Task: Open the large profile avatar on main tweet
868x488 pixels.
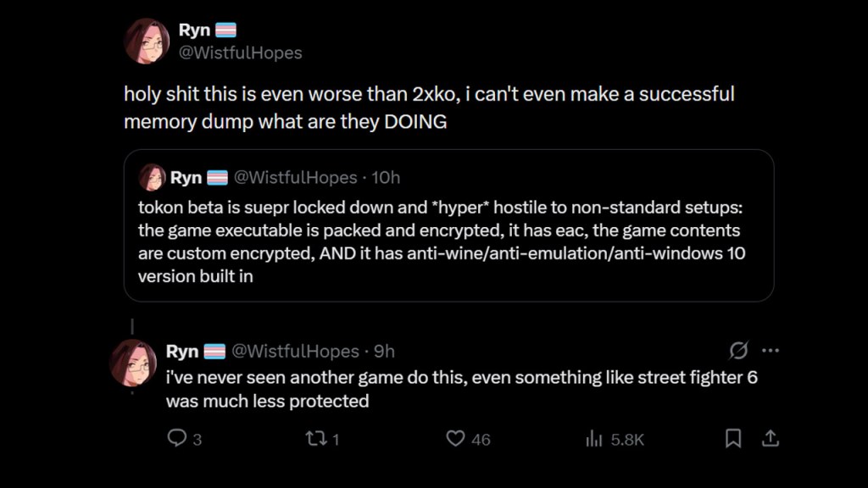Action: [x=147, y=42]
